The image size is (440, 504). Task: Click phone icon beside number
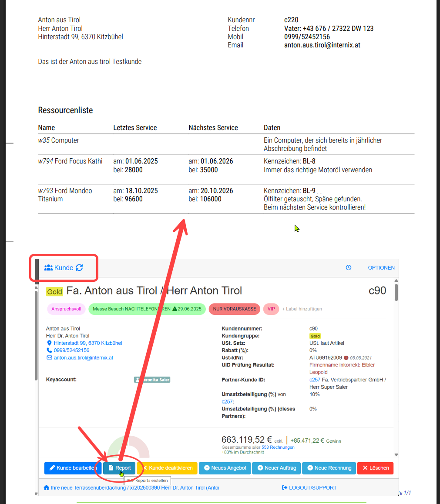49,350
